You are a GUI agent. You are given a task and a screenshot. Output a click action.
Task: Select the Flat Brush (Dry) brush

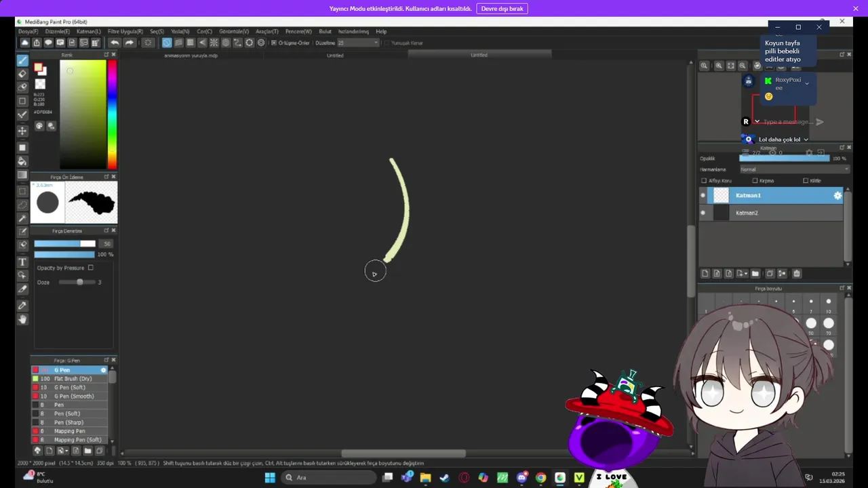click(70, 379)
